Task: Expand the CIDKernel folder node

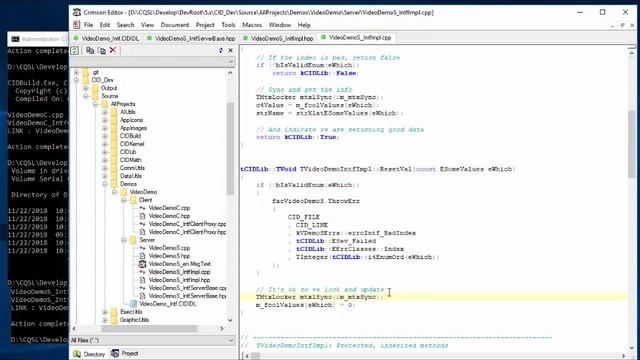Action: point(105,144)
